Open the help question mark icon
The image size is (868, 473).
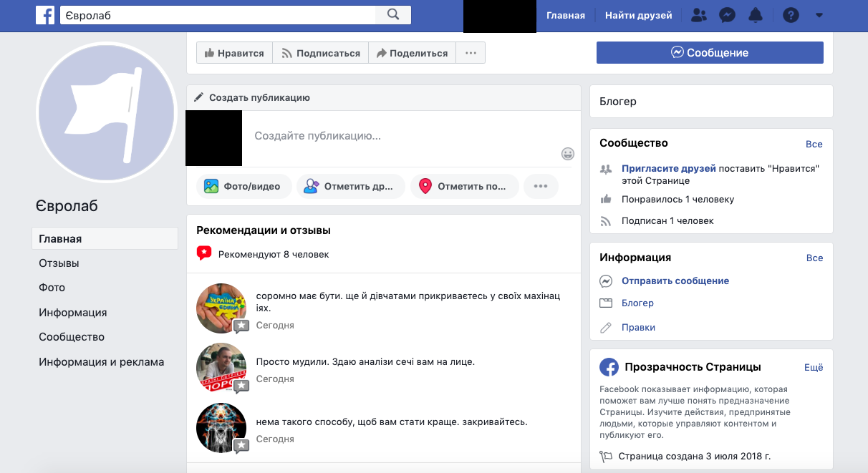(791, 15)
